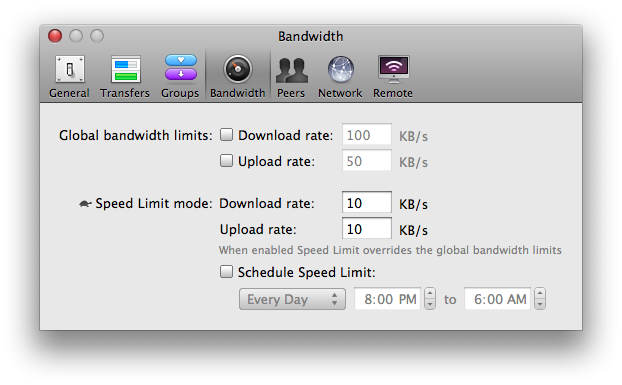Click the Speed Limit upload rate field

point(367,228)
